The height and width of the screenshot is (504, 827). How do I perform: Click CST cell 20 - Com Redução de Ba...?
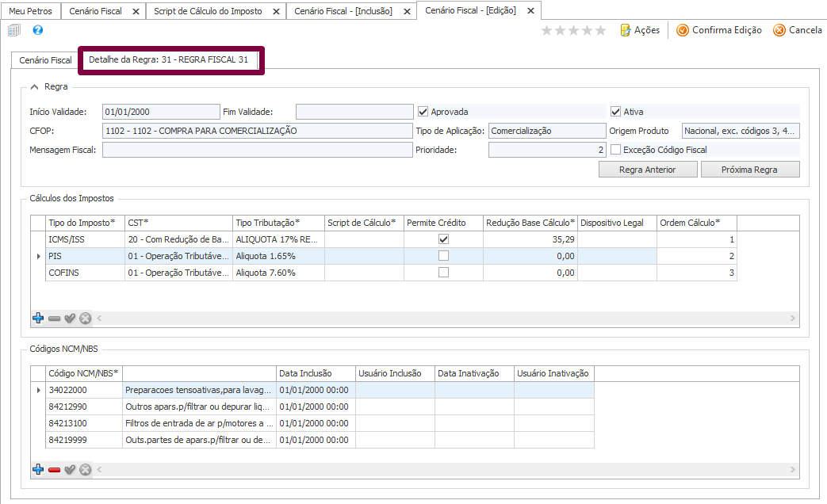[x=178, y=239]
